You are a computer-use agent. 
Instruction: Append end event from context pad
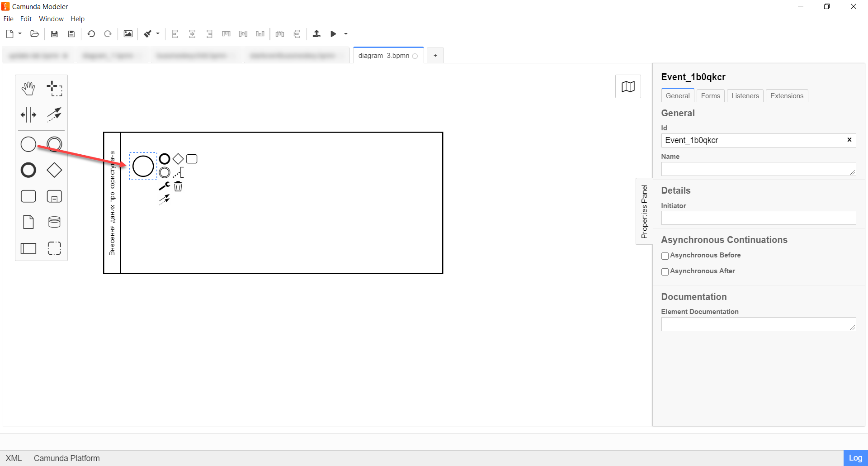pyautogui.click(x=165, y=159)
